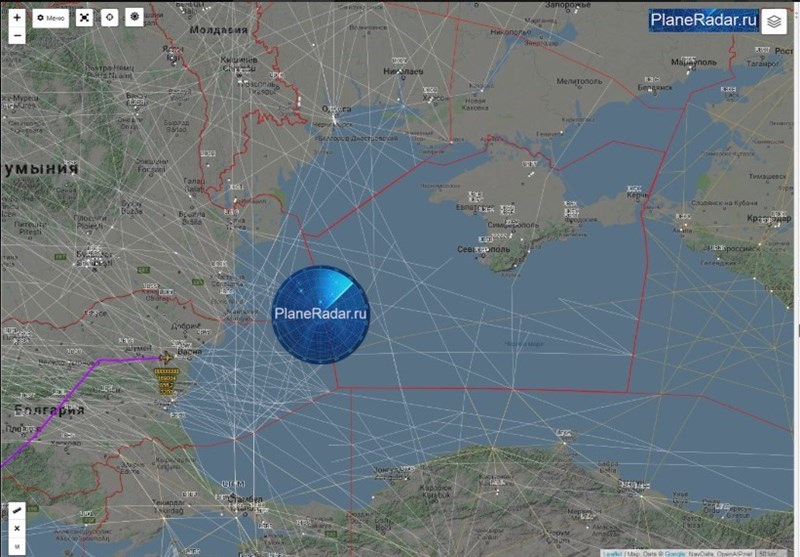The image size is (800, 557).
Task: Click the PlaneRadar.ru banner at top right
Action: point(703,19)
